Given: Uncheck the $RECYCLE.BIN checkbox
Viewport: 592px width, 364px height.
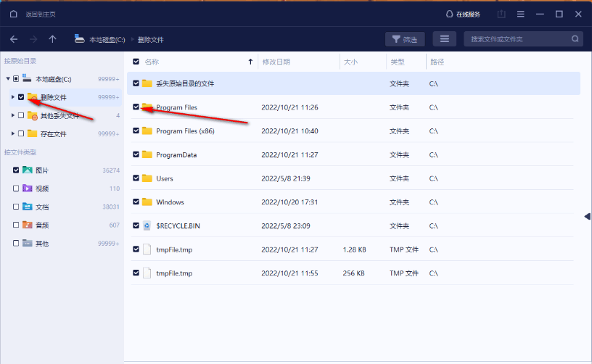Looking at the screenshot, I should click(136, 226).
